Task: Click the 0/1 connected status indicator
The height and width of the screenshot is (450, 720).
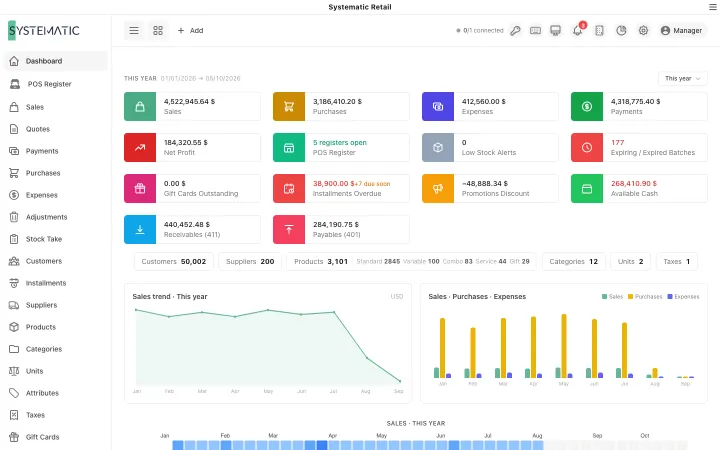Action: pos(480,30)
